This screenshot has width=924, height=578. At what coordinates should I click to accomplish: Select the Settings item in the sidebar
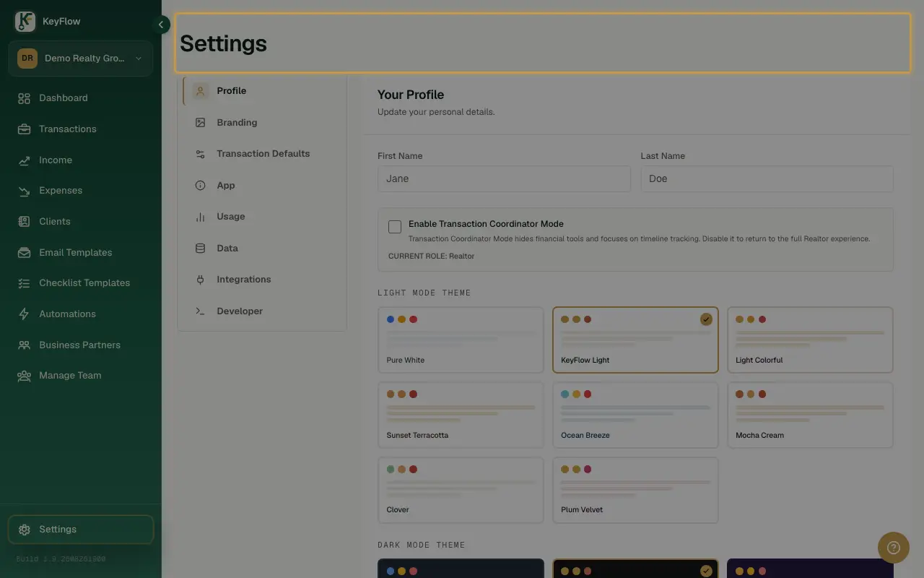(81, 530)
